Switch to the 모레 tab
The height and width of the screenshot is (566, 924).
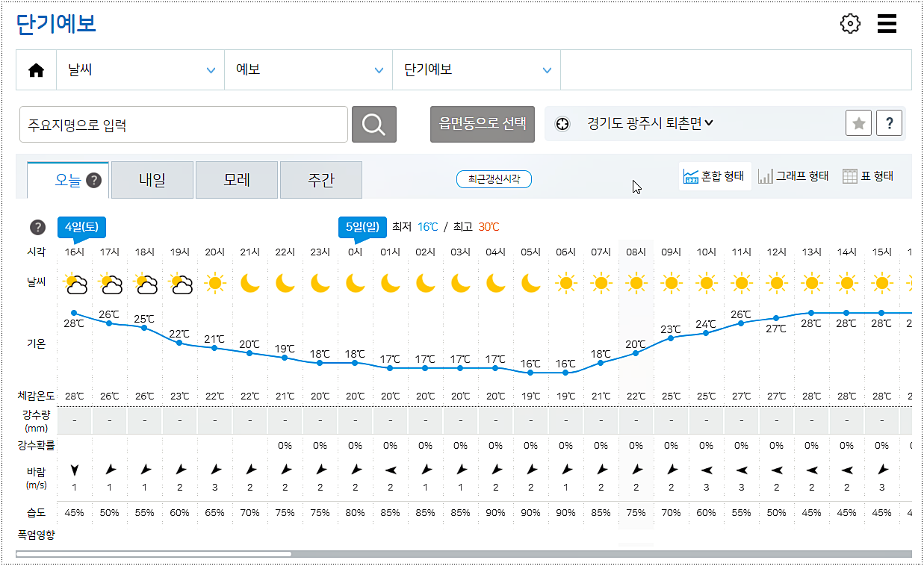(x=237, y=180)
